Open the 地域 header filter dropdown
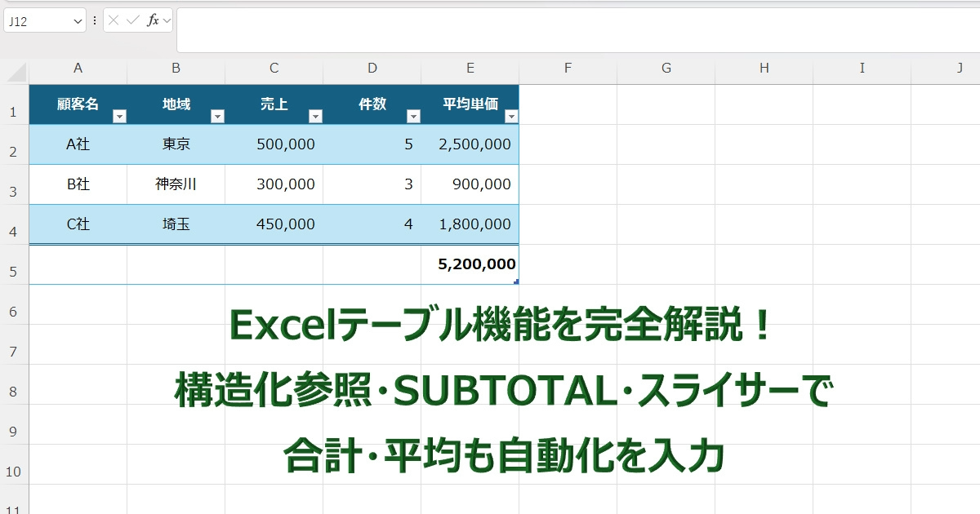 [218, 116]
